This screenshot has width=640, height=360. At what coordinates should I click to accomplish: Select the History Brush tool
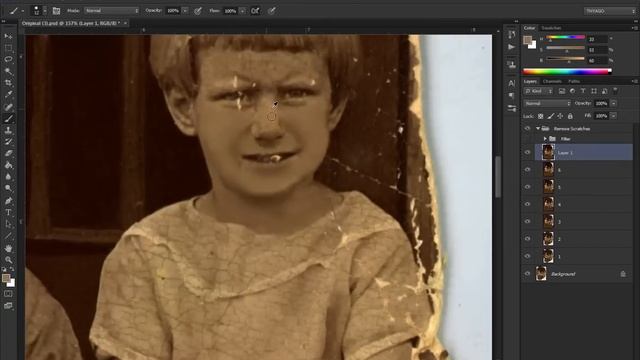8,142
